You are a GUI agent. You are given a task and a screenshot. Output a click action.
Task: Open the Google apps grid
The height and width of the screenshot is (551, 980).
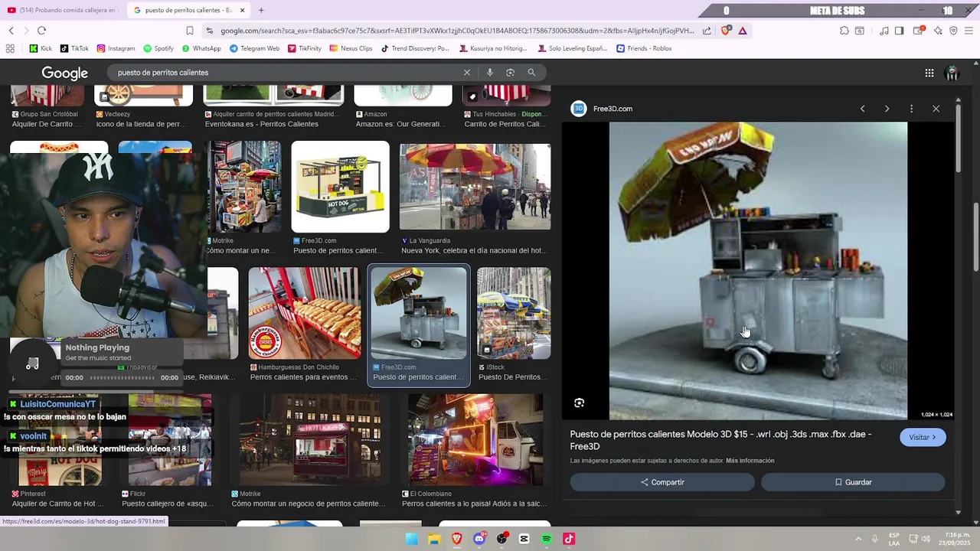[x=929, y=73]
